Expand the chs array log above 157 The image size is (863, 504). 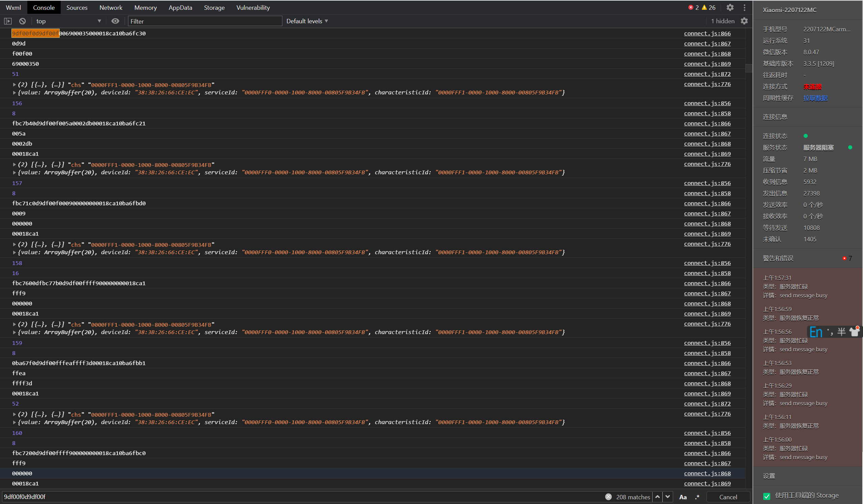click(x=15, y=165)
